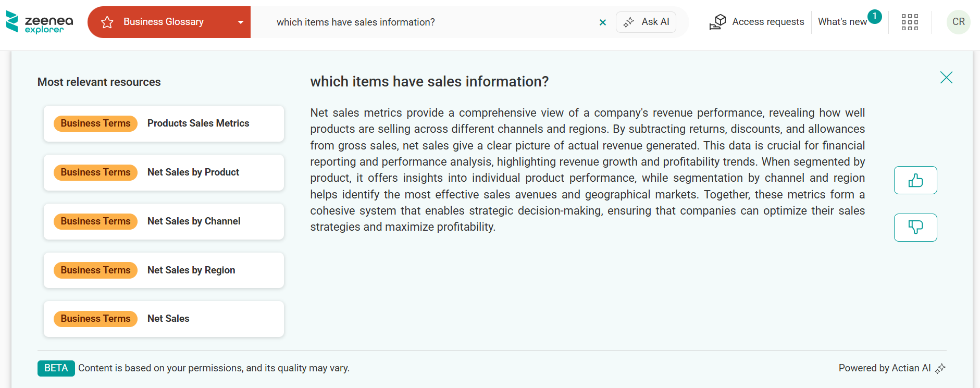The height and width of the screenshot is (388, 980).
Task: Open the apps grid menu icon
Action: coord(910,22)
